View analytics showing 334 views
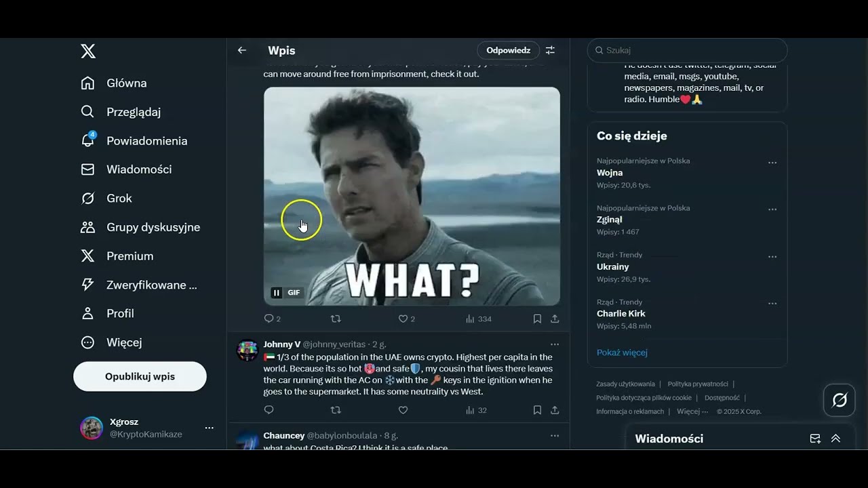The height and width of the screenshot is (488, 868). point(479,319)
